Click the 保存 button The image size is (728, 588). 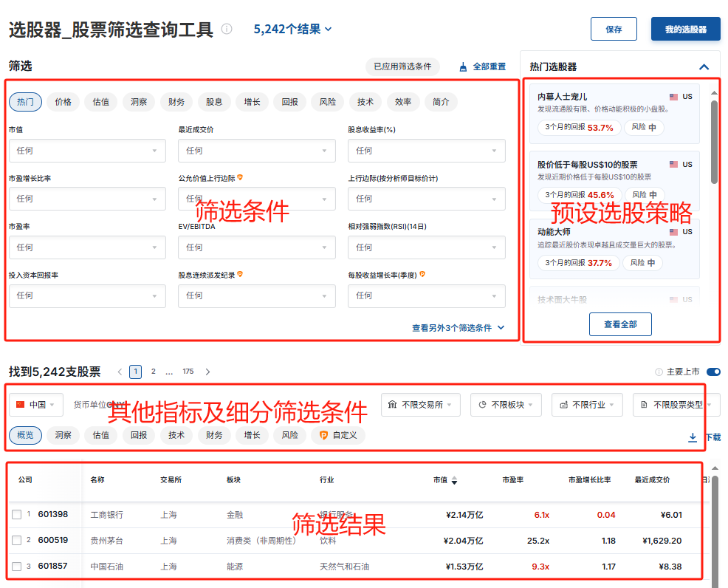614,30
